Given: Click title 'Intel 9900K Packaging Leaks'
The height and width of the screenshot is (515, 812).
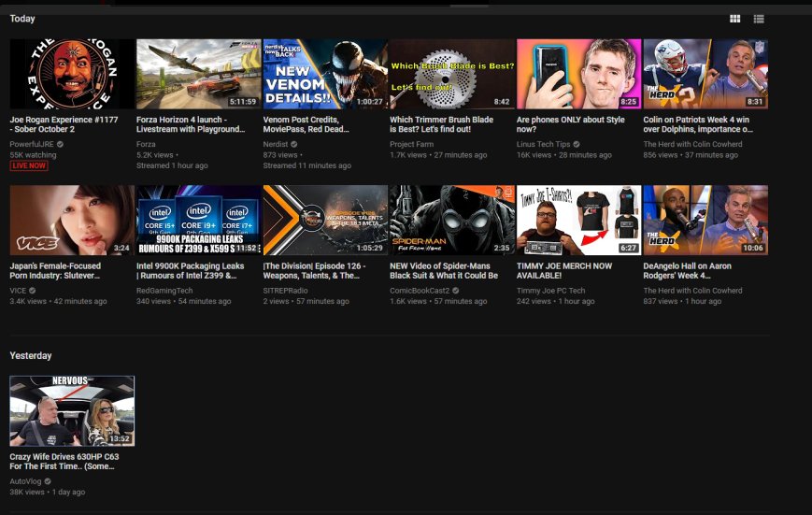Looking at the screenshot, I should click(190, 270).
